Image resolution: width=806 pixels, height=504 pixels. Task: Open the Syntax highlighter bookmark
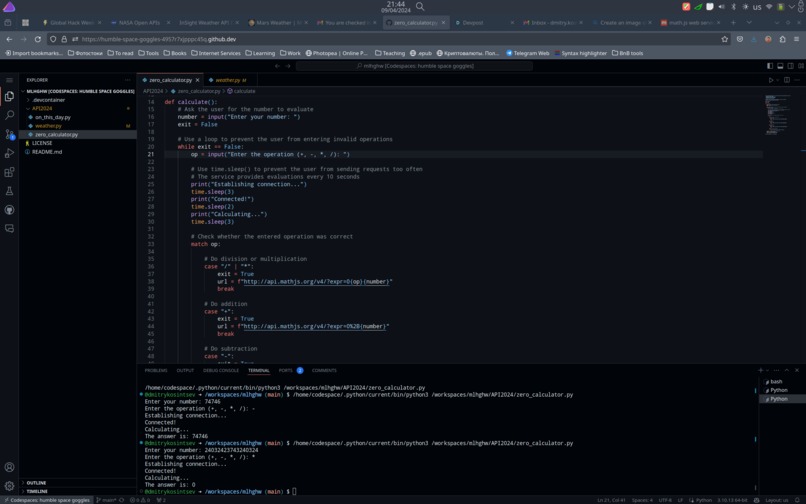(x=580, y=53)
